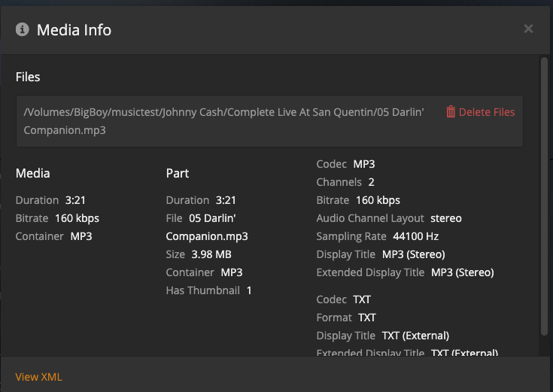
Task: Click the Display Title TXT (External) value
Action: pos(415,336)
